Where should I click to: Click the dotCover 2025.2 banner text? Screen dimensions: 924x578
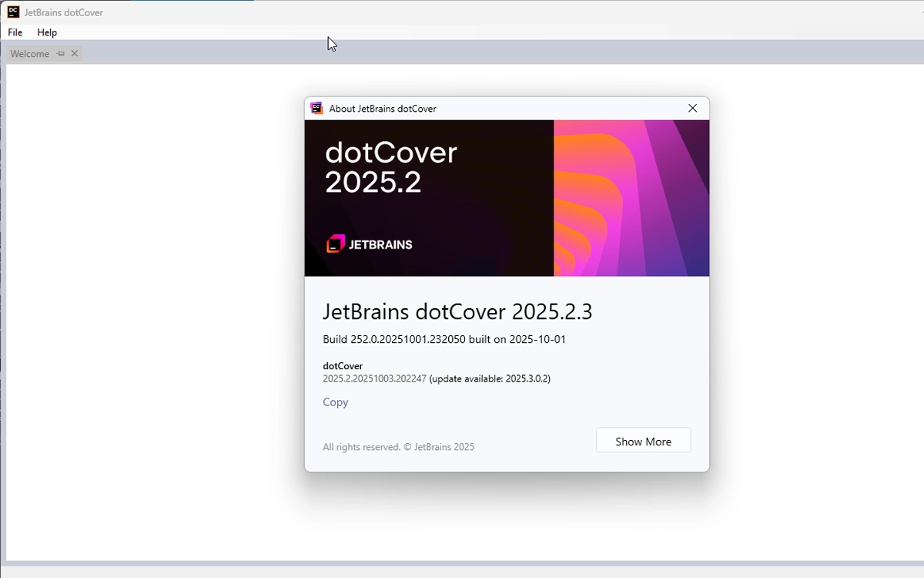(x=391, y=167)
